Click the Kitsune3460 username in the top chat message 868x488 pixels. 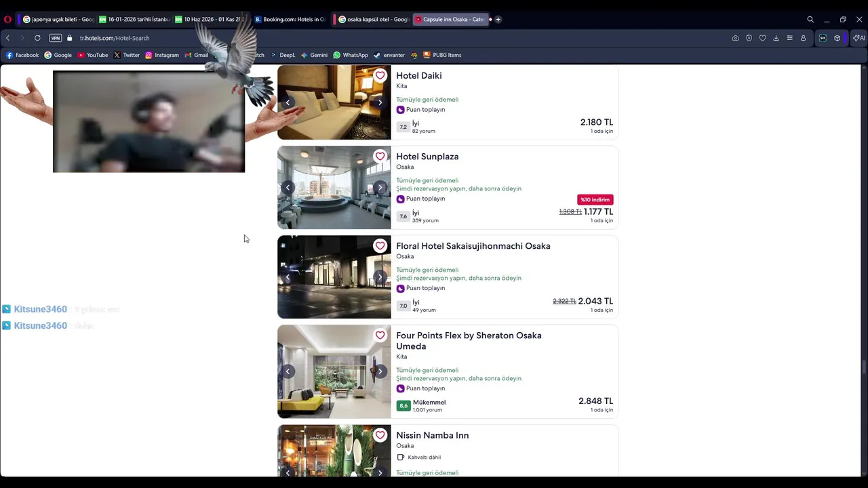point(41,309)
